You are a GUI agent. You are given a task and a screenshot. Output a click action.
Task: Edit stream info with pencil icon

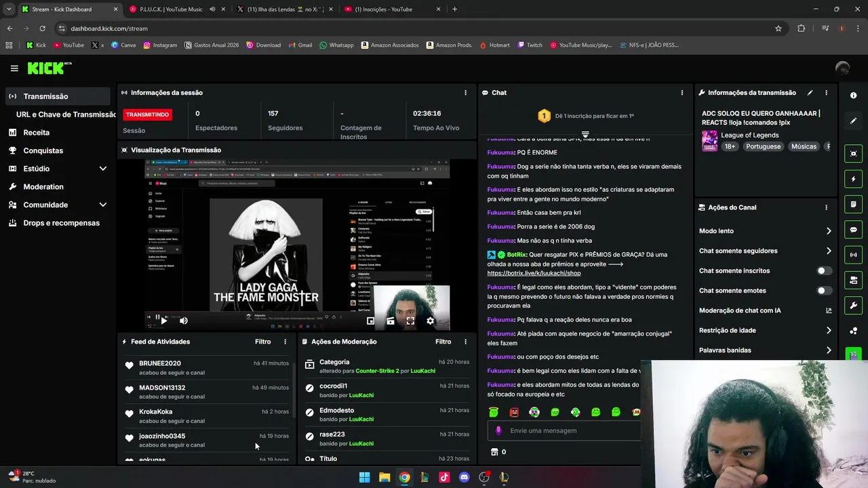[810, 93]
